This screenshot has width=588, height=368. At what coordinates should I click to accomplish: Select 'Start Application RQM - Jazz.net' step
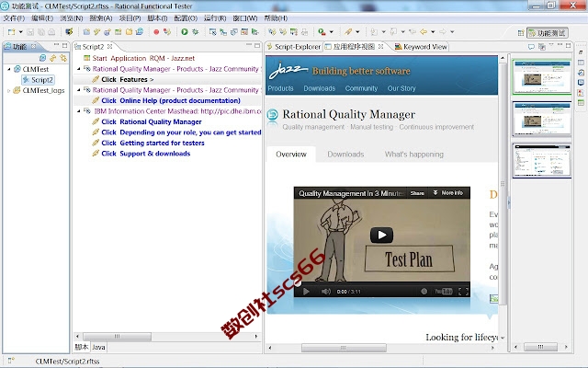[x=143, y=58]
